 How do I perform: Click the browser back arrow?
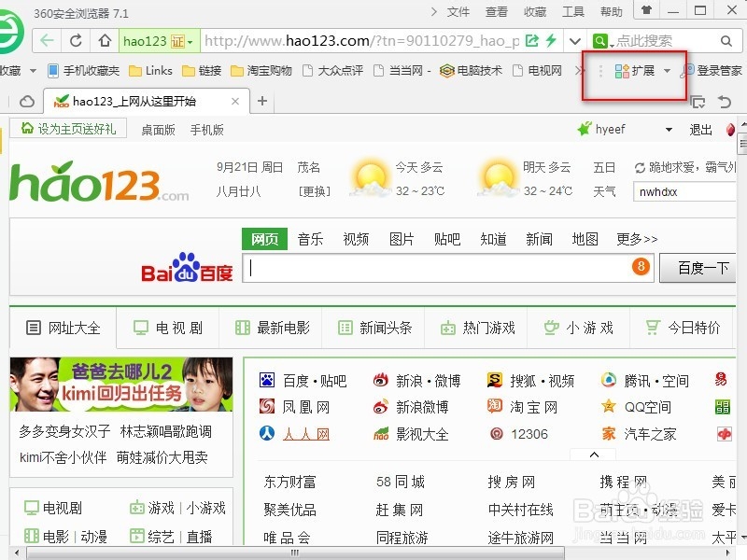click(47, 40)
